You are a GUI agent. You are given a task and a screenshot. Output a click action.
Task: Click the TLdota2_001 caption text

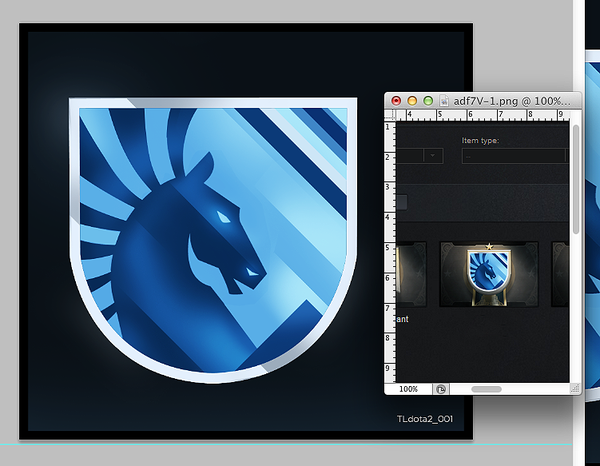click(425, 419)
